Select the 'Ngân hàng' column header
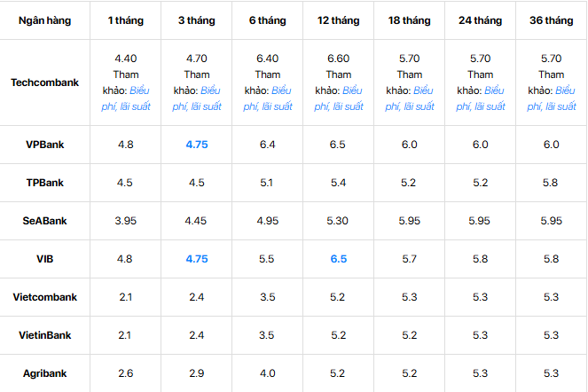 tap(44, 20)
